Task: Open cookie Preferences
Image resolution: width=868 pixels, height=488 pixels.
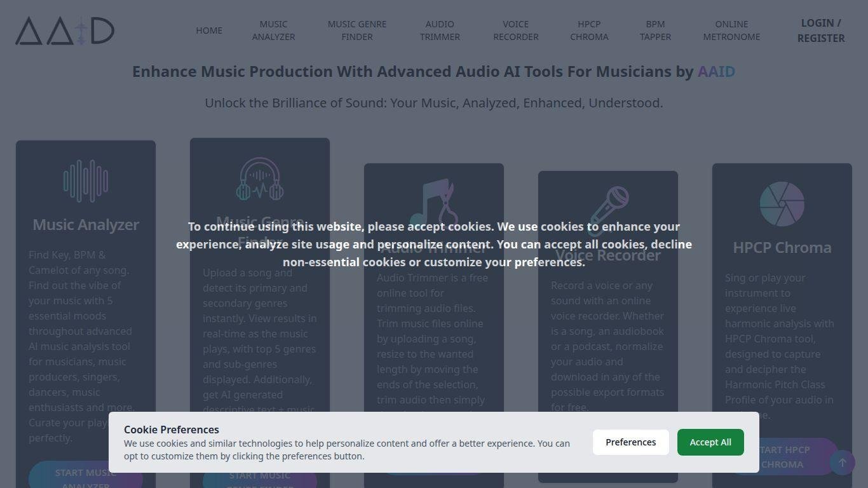Action: pyautogui.click(x=631, y=442)
